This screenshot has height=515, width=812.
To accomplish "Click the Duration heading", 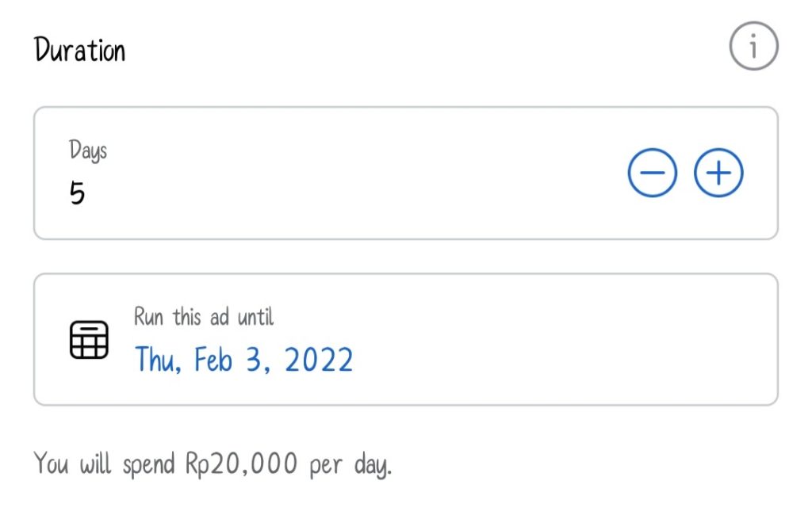I will click(80, 50).
